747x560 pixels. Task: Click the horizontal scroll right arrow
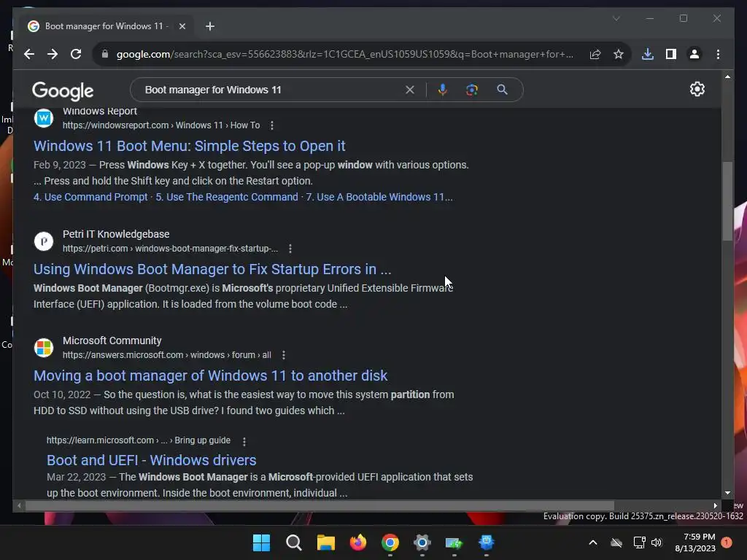click(x=715, y=506)
